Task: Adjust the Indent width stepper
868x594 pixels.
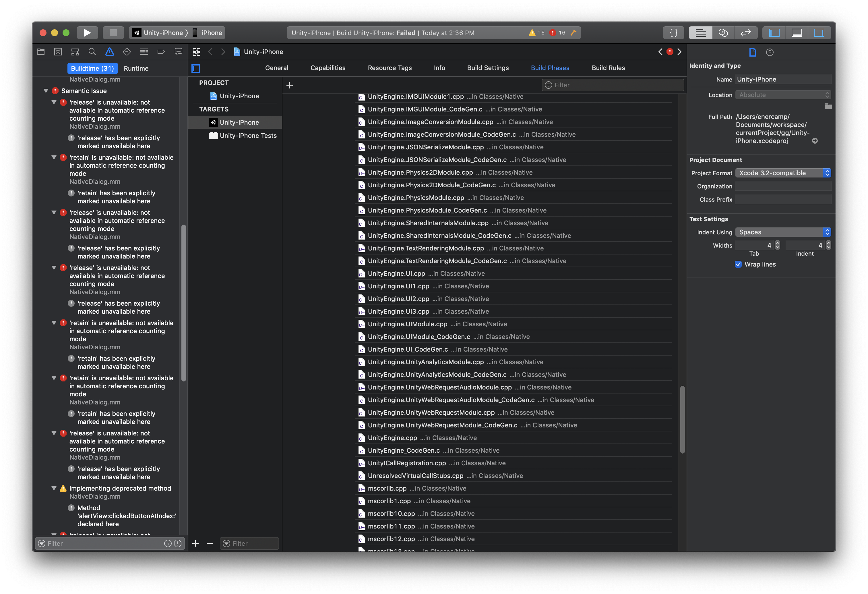Action: [828, 245]
